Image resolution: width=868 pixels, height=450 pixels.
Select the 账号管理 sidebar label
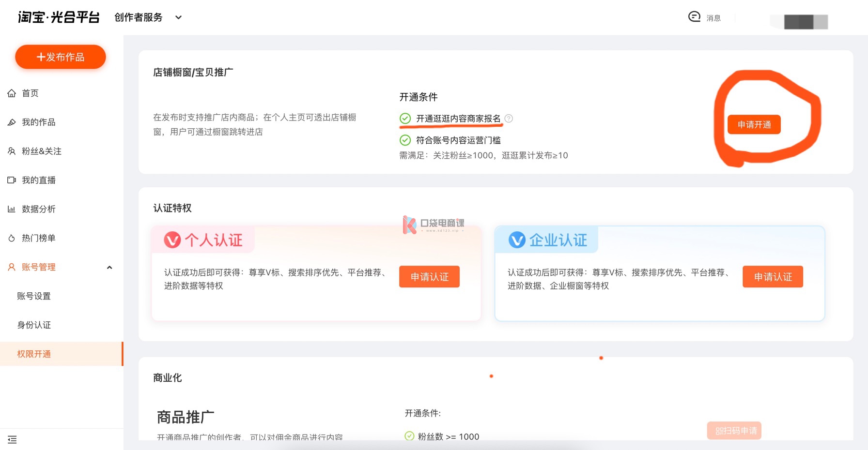pos(39,267)
